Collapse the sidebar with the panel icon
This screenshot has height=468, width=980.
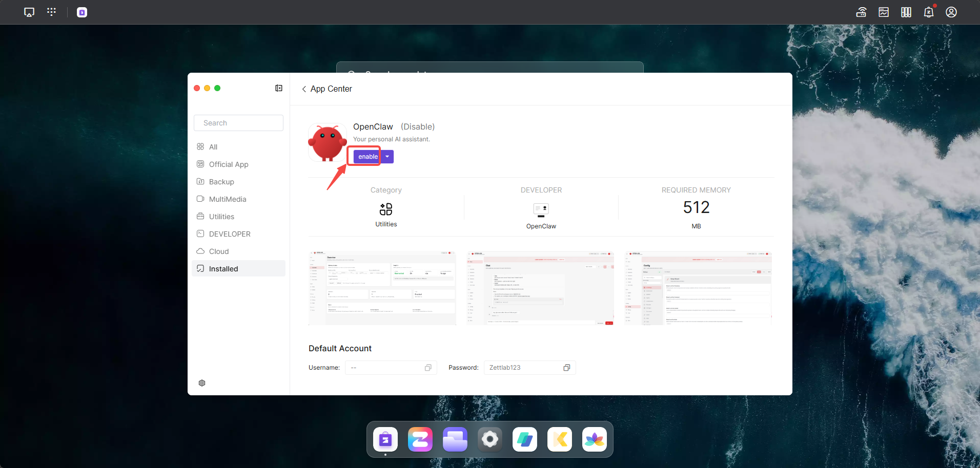[279, 88]
